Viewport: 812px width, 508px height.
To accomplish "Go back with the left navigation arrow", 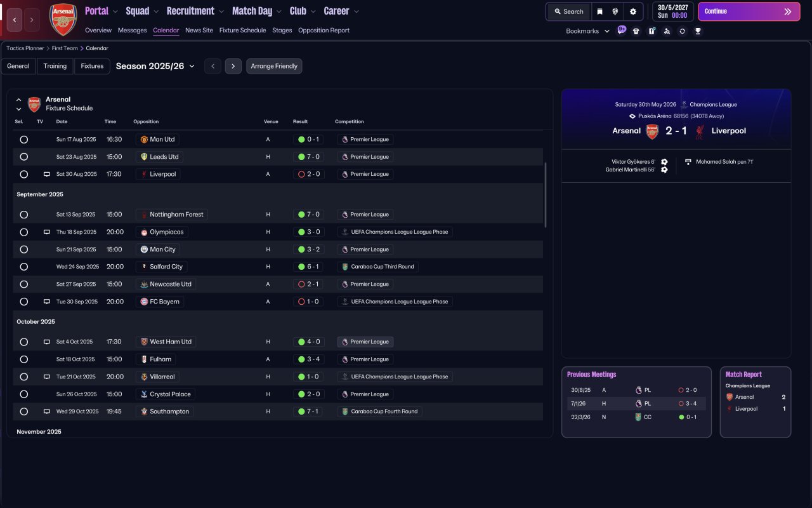I will pyautogui.click(x=15, y=20).
